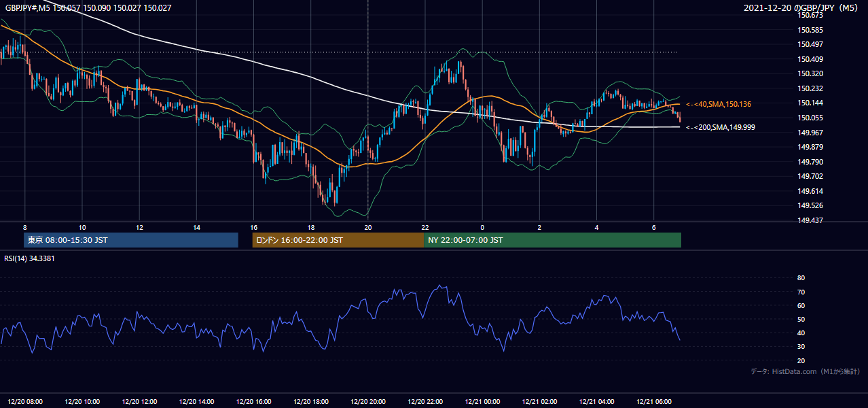868x408 pixels.
Task: Click hour label 0 under price chart
Action: 482,227
